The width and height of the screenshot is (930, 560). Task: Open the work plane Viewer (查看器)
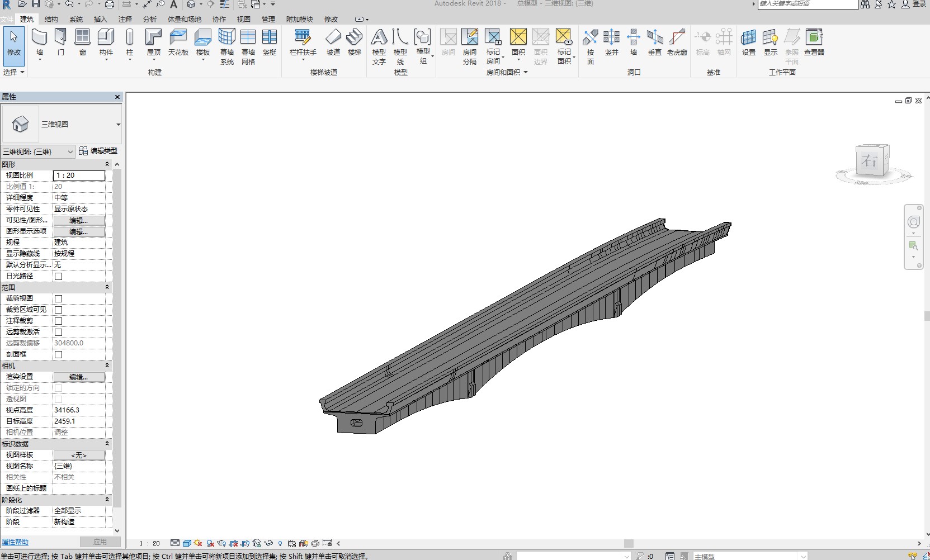click(814, 44)
